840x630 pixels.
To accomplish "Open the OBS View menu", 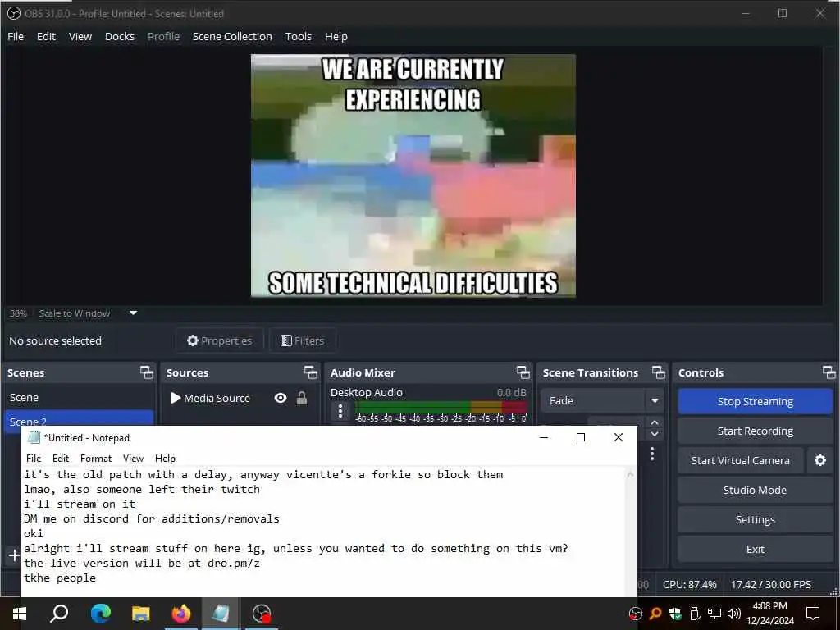I will tap(80, 36).
